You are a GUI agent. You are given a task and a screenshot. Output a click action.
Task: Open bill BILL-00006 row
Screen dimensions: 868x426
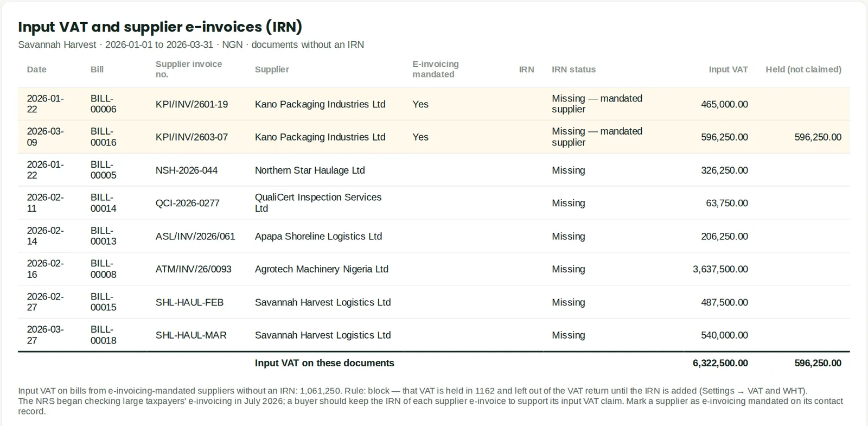(x=433, y=104)
